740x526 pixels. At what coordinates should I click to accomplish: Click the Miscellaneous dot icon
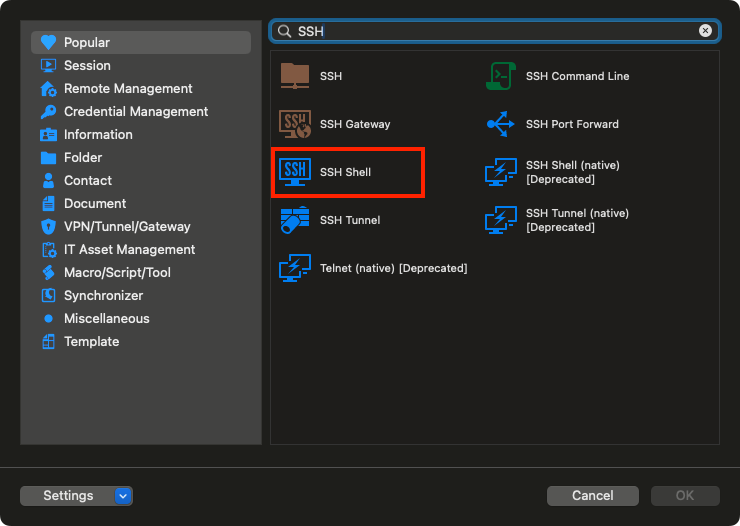click(x=48, y=319)
